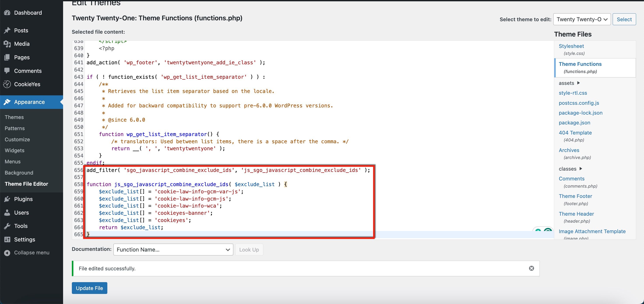Click the 'cookie-law-info-wca' string in code
The height and width of the screenshot is (304, 644).
point(187,206)
